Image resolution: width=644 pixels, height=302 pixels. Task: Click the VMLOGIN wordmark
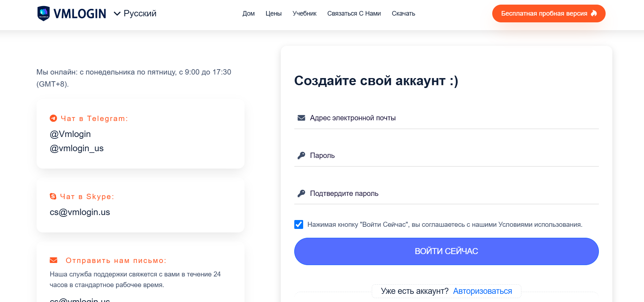coord(80,14)
